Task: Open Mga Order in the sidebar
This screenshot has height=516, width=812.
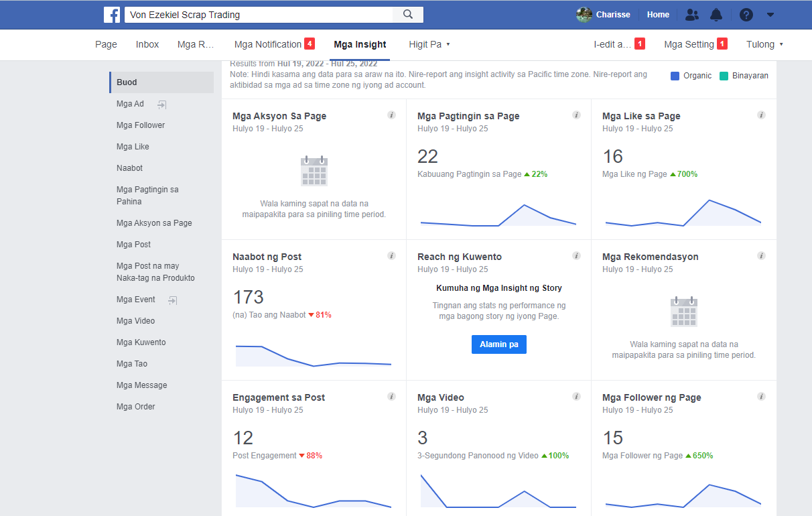Action: (135, 407)
